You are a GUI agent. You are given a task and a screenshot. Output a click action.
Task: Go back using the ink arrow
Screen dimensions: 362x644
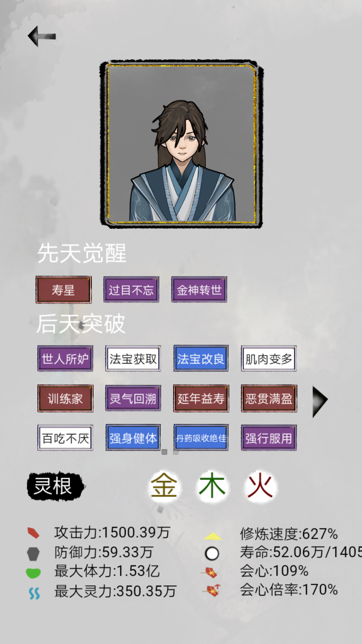42,36
